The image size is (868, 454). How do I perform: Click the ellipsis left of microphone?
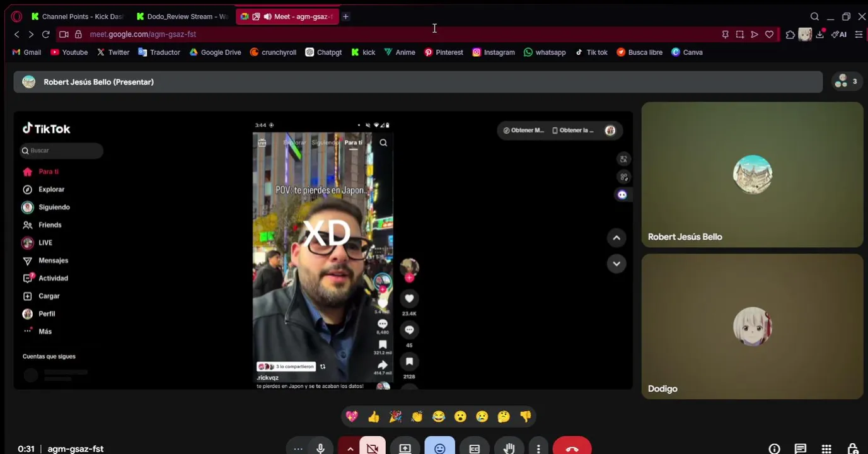tap(298, 448)
